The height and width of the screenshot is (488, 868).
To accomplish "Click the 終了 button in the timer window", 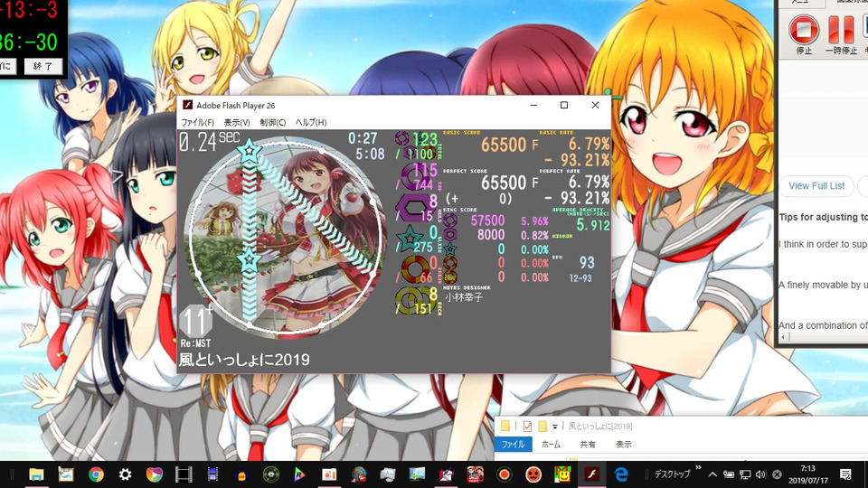I will 43,66.
